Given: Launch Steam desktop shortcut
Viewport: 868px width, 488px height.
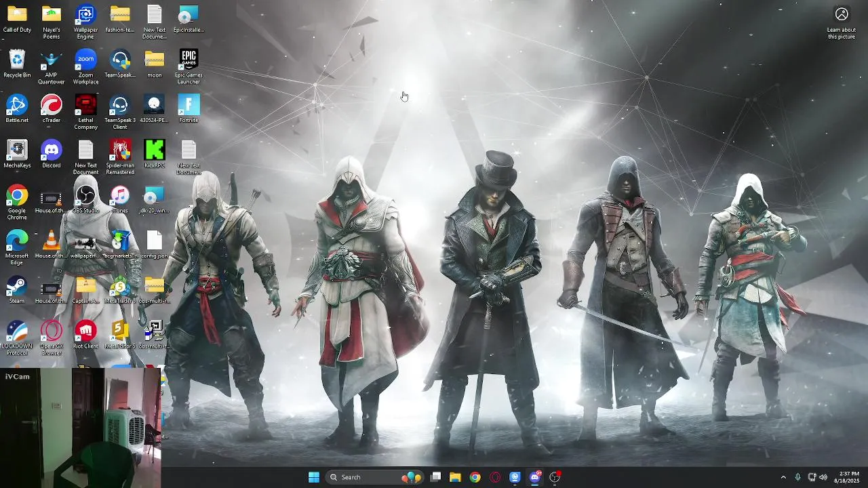Looking at the screenshot, I should click(x=17, y=290).
